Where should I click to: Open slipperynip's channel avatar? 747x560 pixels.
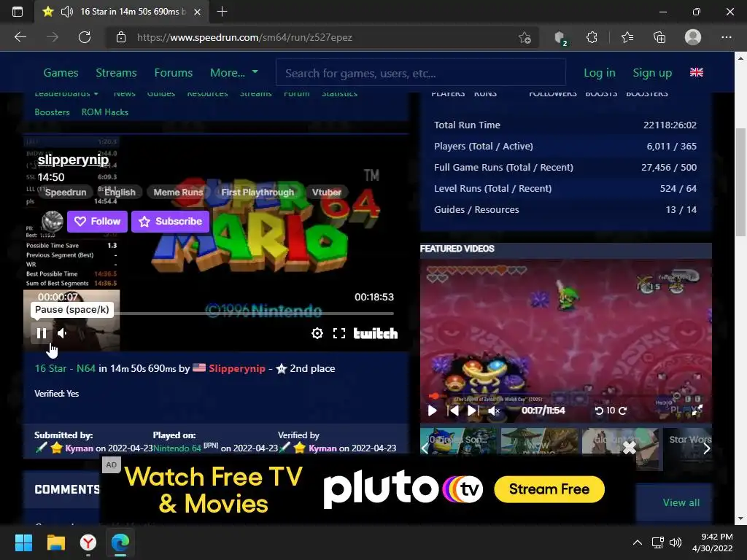coord(53,222)
